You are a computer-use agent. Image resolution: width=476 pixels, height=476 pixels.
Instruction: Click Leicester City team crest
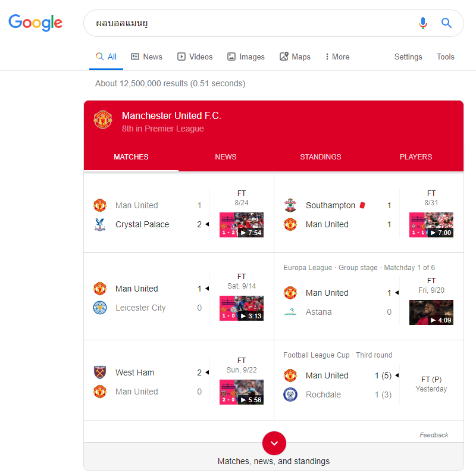coord(100,308)
